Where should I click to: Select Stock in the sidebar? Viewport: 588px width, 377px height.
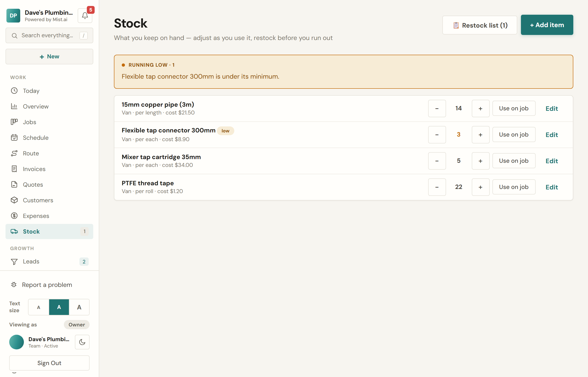point(49,231)
